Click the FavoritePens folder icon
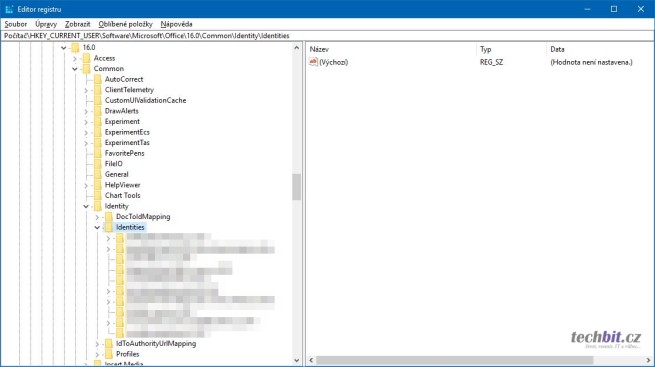The height and width of the screenshot is (367, 655). point(98,153)
